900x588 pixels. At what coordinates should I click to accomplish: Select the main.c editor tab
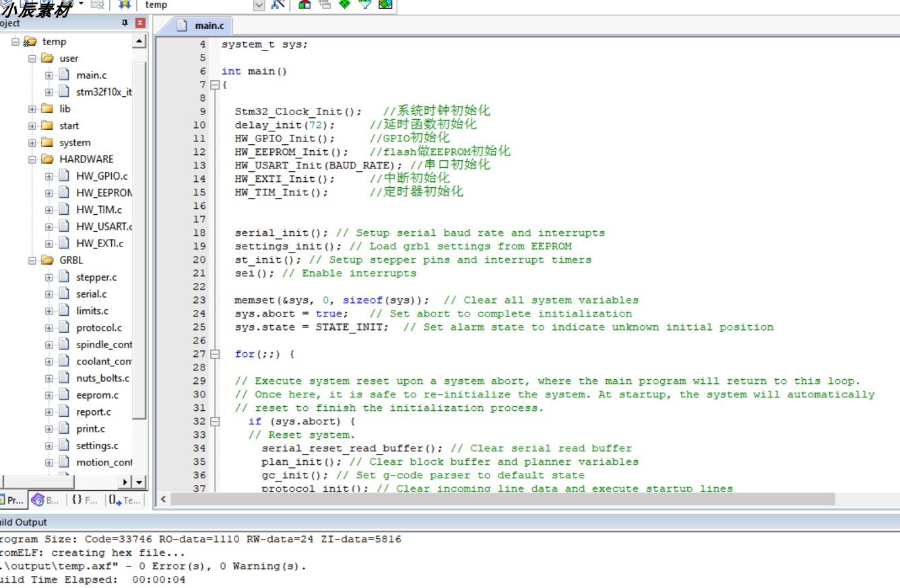pos(201,26)
